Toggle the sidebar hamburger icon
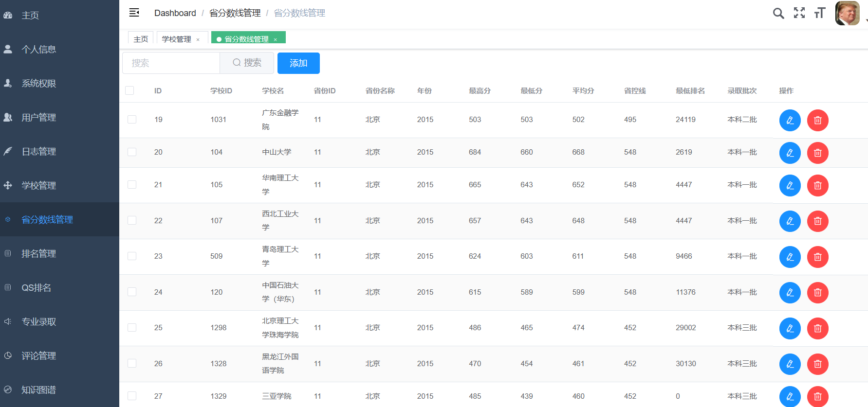Screen dimensions: 868x407 tap(134, 13)
